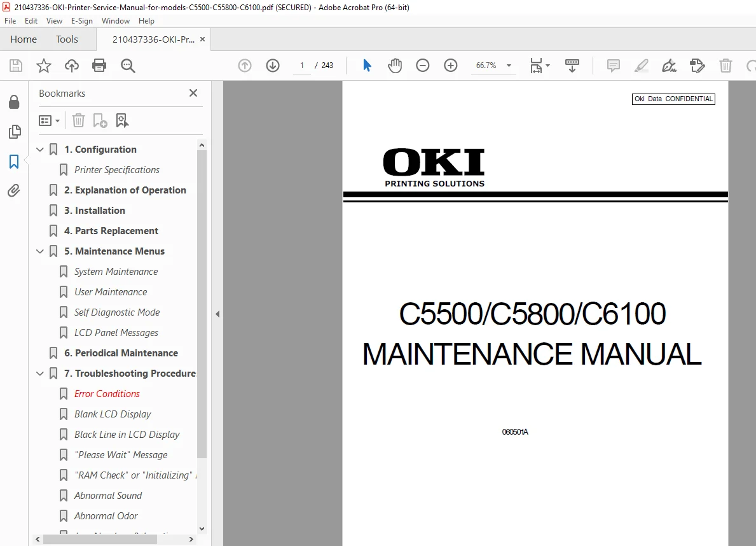Jump to 2. Explanation of Operation

125,190
